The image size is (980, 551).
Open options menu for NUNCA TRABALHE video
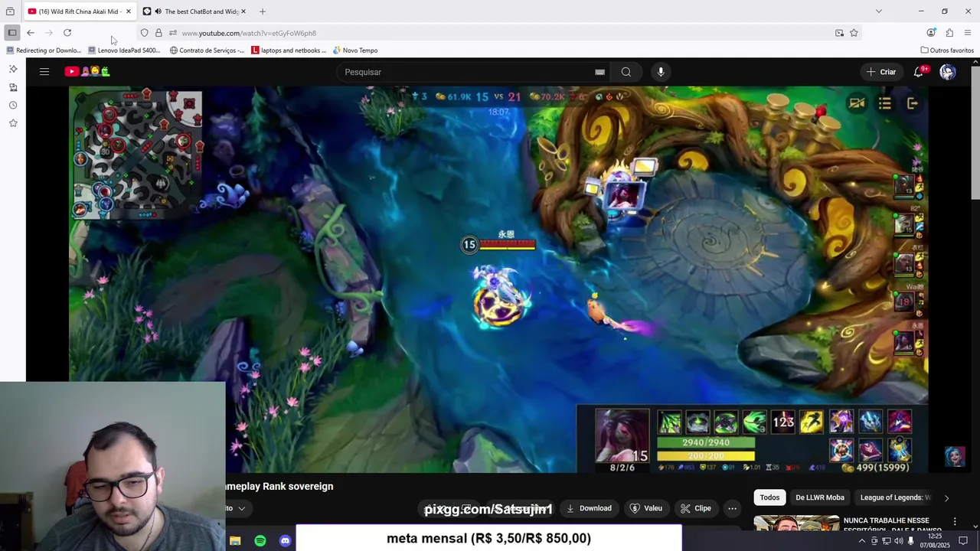pyautogui.click(x=955, y=522)
